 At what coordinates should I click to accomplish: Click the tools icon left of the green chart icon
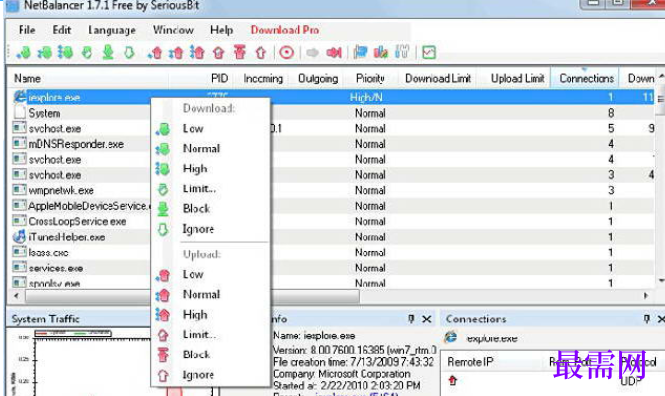click(x=401, y=53)
